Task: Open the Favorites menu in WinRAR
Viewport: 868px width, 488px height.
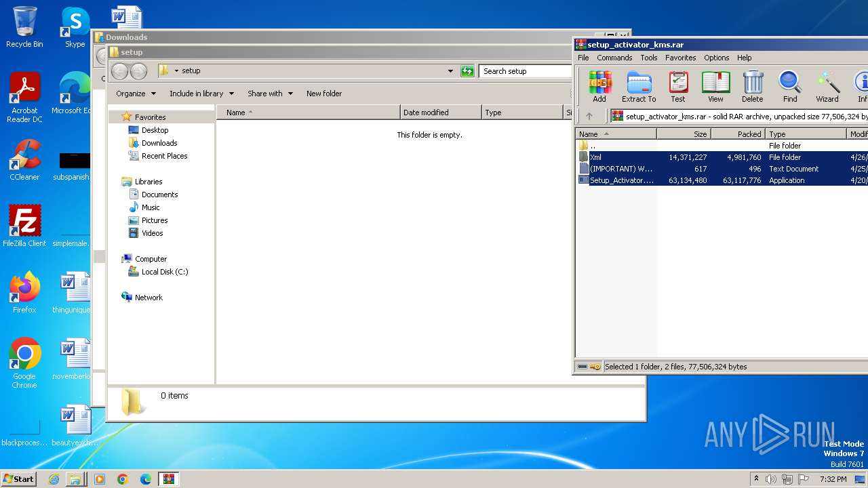Action: click(680, 58)
